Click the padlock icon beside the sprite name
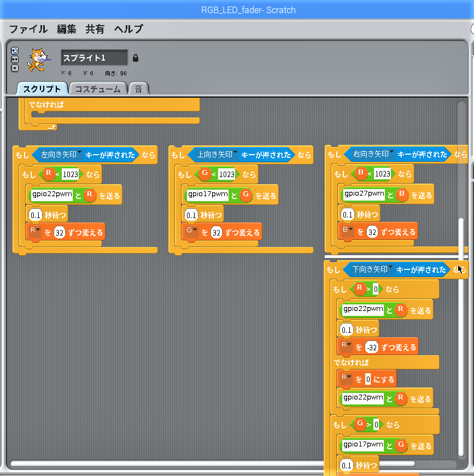Screen dimensions: 474x476 point(136,58)
